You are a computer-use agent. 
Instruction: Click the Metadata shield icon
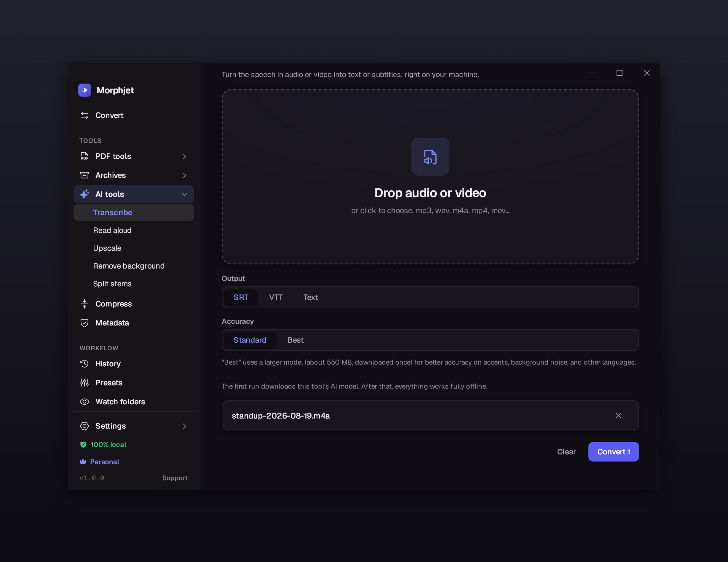pyautogui.click(x=84, y=323)
